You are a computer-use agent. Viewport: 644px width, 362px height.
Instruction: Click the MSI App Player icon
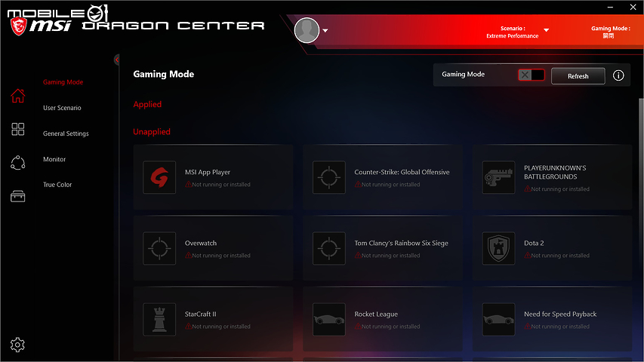(159, 177)
